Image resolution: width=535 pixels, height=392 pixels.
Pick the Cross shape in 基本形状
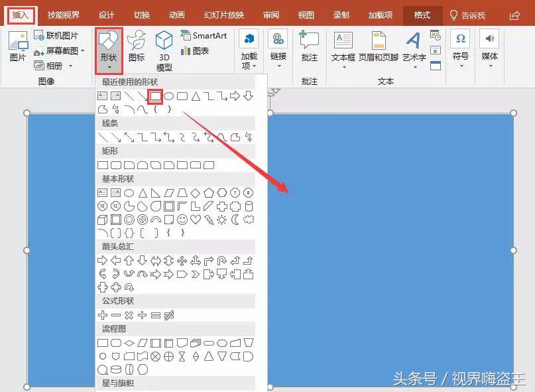(x=222, y=206)
